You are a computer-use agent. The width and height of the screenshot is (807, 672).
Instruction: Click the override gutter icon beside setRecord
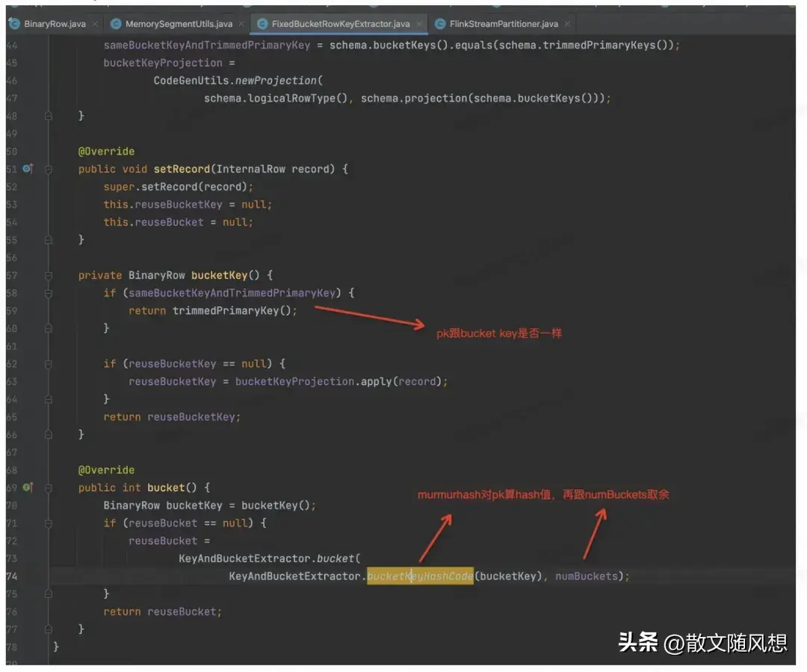point(28,168)
